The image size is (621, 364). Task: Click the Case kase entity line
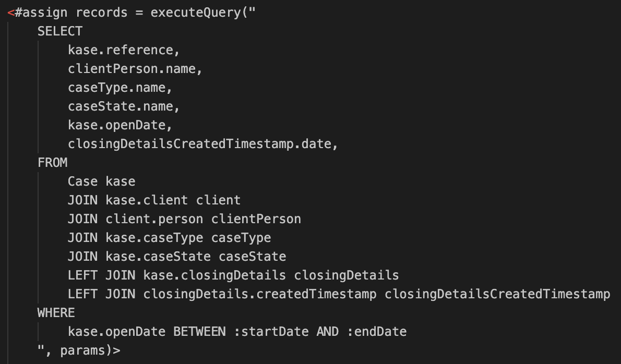click(x=101, y=181)
